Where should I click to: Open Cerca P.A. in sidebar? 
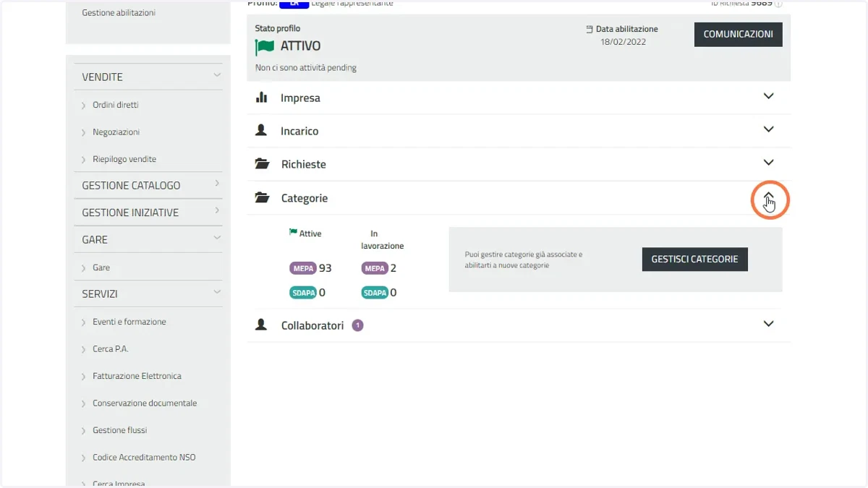click(111, 349)
